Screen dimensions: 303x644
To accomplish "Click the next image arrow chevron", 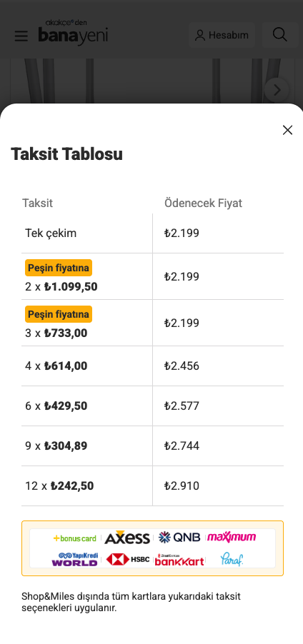I will [277, 90].
